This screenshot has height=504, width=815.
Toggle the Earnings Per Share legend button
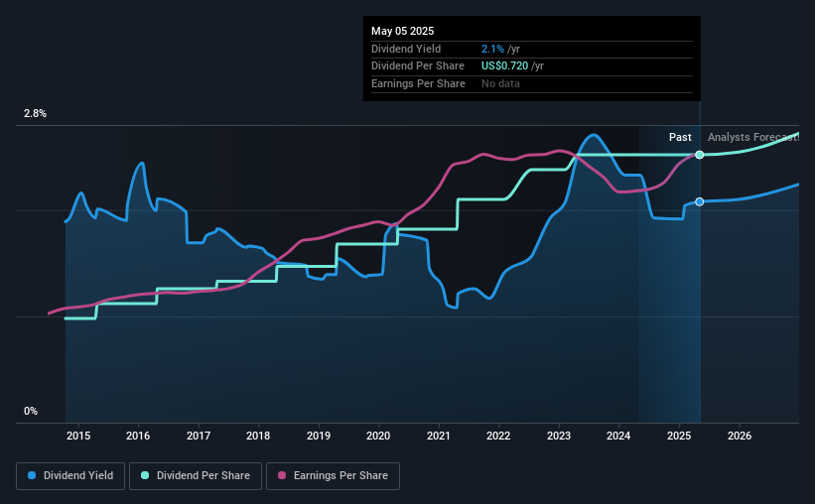pyautogui.click(x=333, y=476)
